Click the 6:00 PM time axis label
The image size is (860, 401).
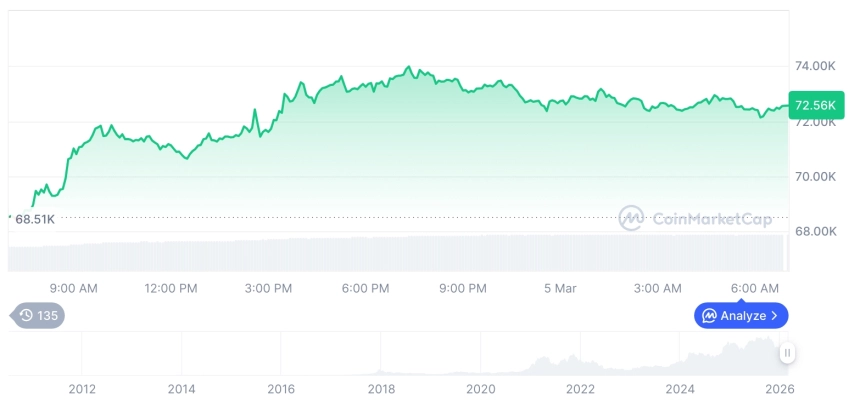[x=365, y=289]
